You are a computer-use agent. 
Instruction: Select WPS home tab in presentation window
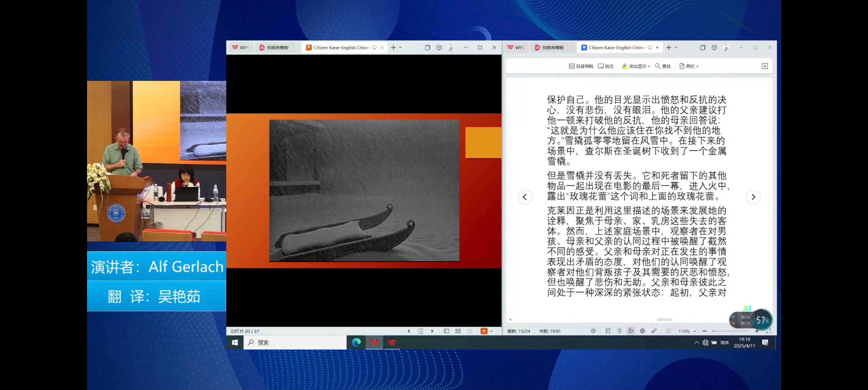coord(241,47)
